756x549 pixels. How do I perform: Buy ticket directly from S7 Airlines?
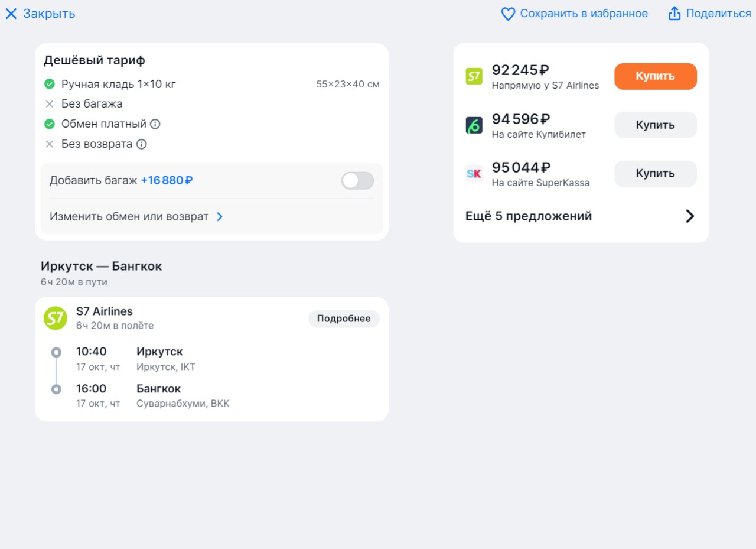pos(656,76)
